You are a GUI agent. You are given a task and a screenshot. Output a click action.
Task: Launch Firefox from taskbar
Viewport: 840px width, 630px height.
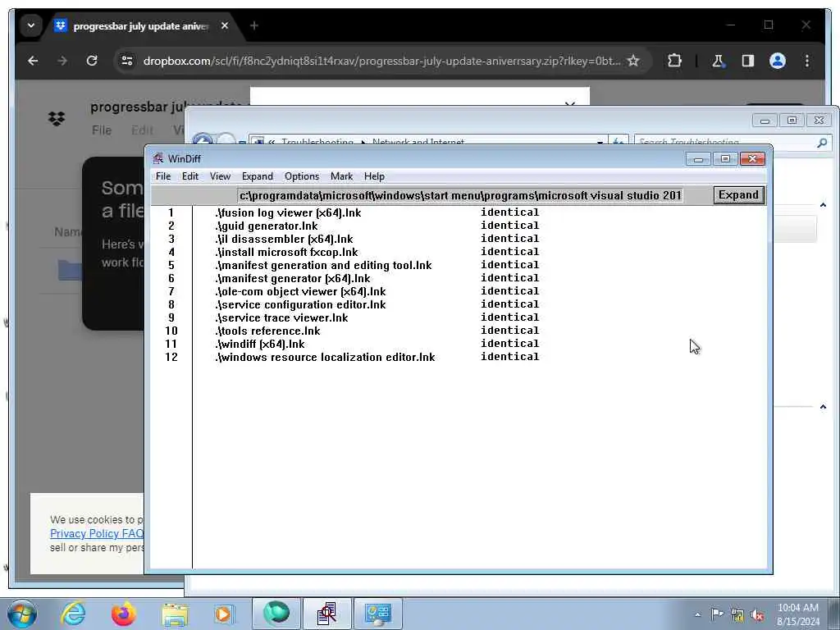tap(124, 614)
